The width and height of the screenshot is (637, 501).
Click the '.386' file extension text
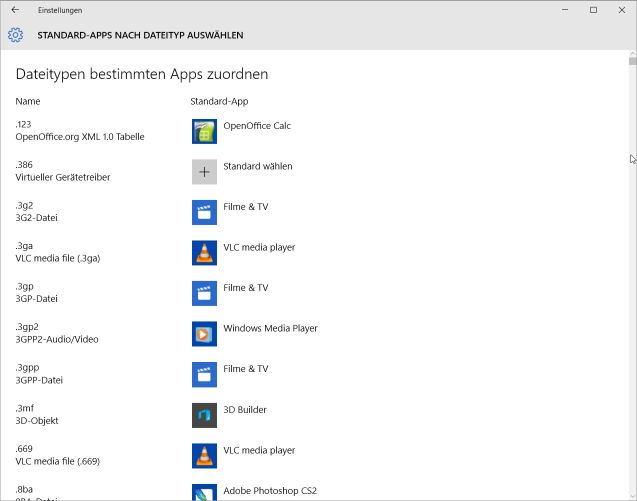point(24,165)
